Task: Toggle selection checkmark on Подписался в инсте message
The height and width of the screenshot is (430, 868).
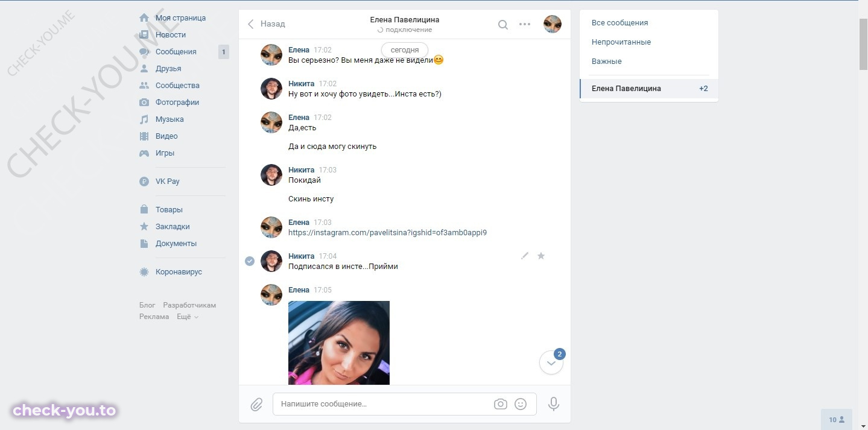Action: click(250, 261)
